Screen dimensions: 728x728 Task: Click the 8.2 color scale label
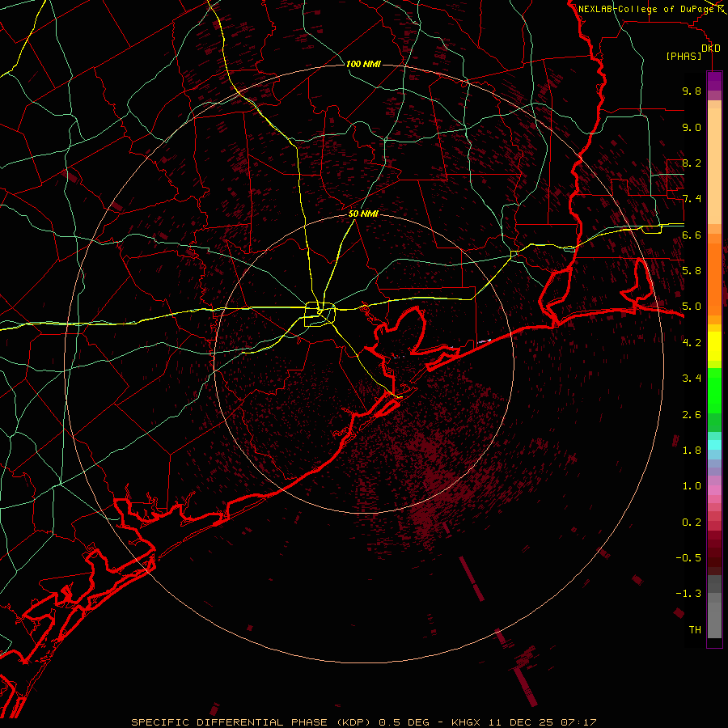point(692,163)
